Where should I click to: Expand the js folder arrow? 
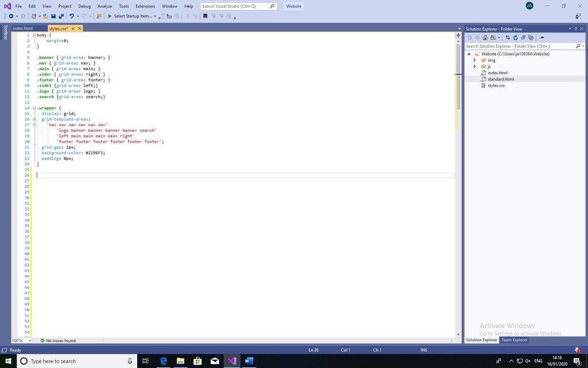[x=475, y=67]
